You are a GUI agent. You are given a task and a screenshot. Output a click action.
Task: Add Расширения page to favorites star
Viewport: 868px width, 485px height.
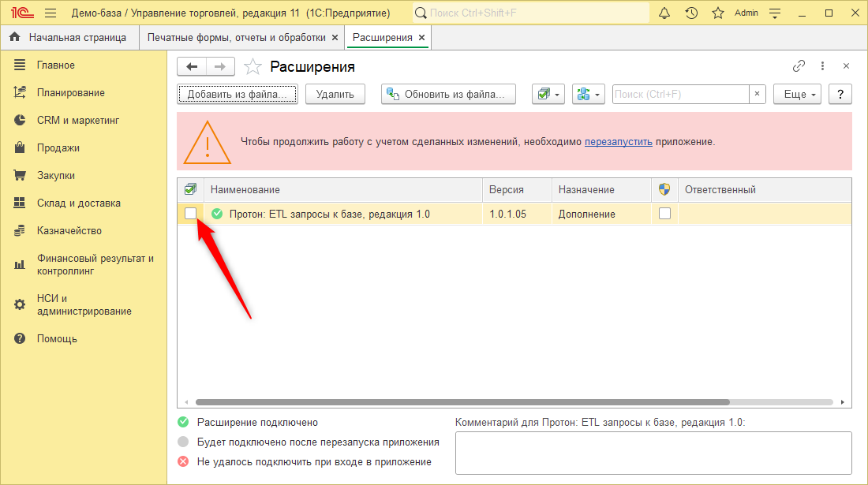coord(253,67)
